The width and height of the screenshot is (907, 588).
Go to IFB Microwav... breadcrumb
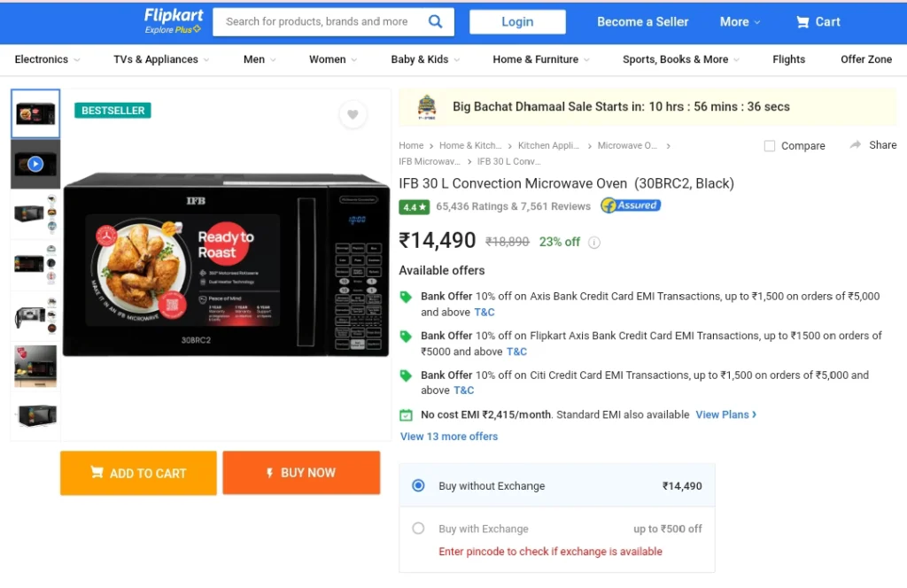pyautogui.click(x=430, y=161)
